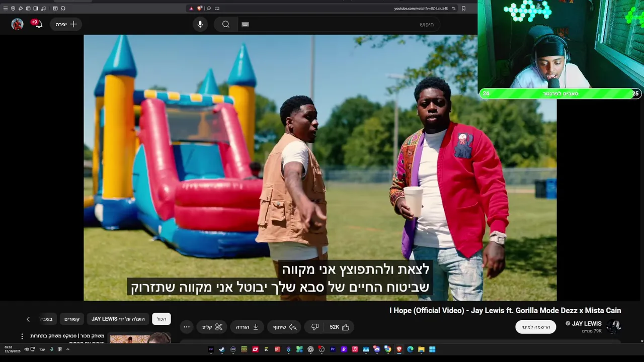Expand more chips with the arrow

pos(28,319)
